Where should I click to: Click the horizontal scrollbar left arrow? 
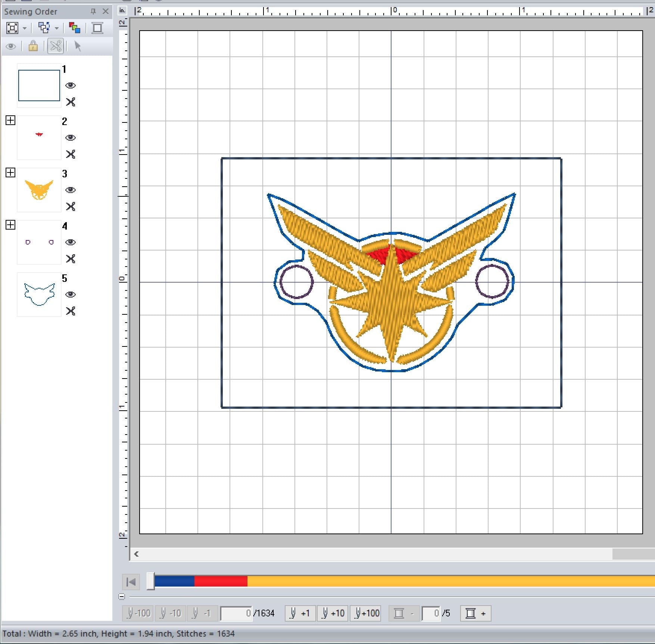pos(136,554)
